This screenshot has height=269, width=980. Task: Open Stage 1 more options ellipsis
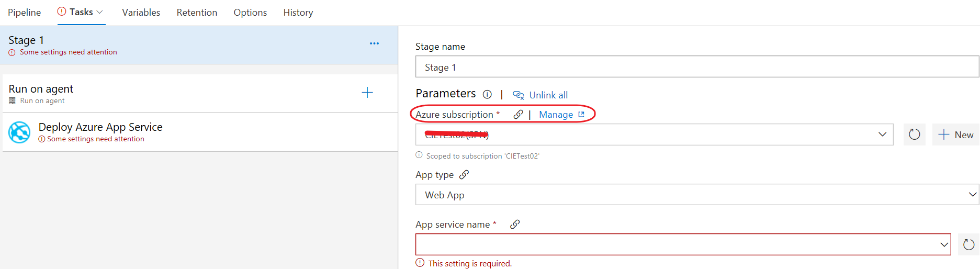(374, 43)
